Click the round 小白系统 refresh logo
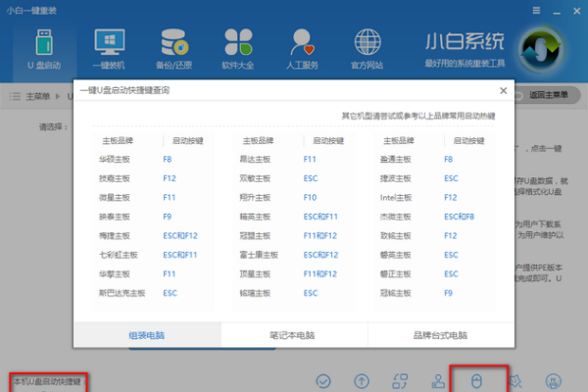Viewport: 588px width, 392px height. [541, 50]
